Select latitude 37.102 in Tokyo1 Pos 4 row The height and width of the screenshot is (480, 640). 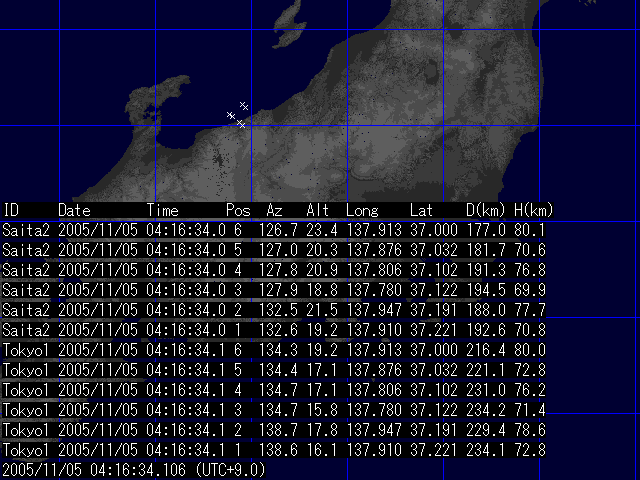tap(433, 390)
